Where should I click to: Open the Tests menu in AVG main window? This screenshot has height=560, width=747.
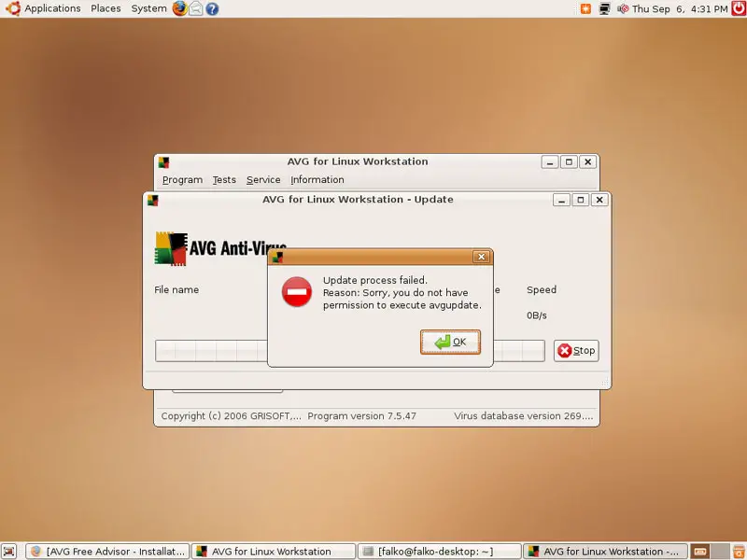224,180
